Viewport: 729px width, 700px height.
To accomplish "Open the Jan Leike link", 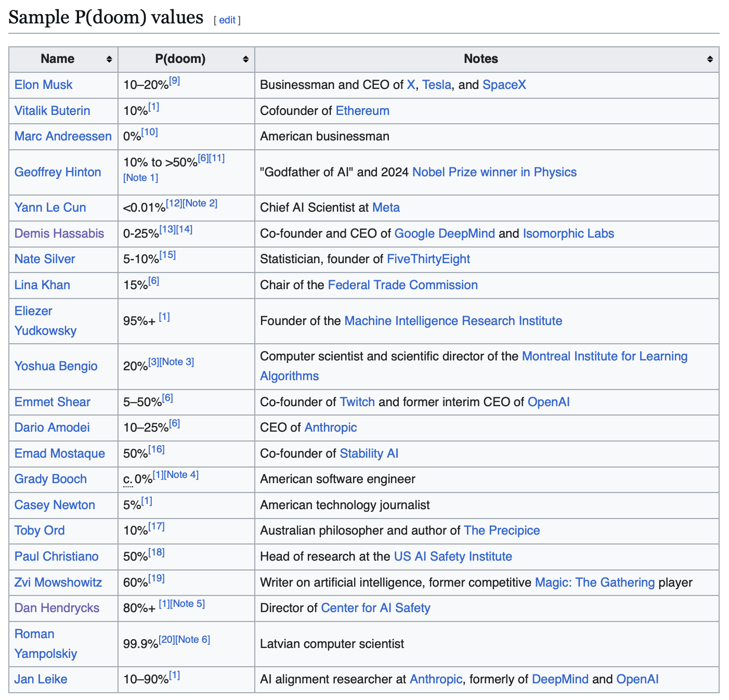I will click(41, 679).
